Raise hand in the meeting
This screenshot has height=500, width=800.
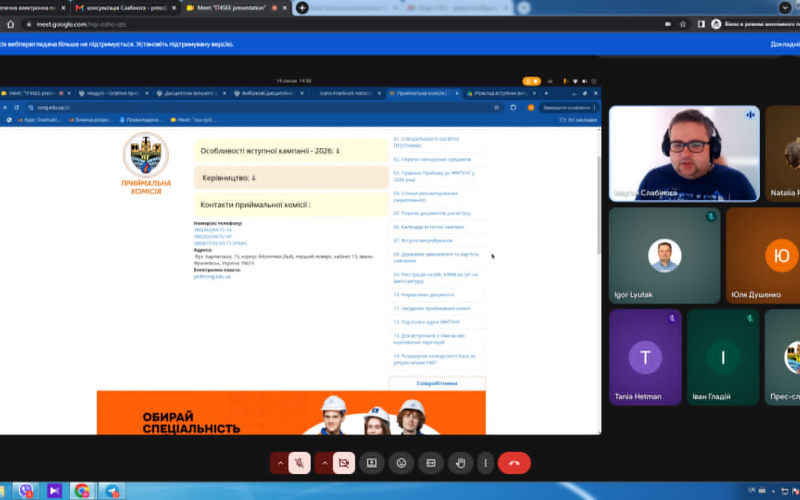460,463
